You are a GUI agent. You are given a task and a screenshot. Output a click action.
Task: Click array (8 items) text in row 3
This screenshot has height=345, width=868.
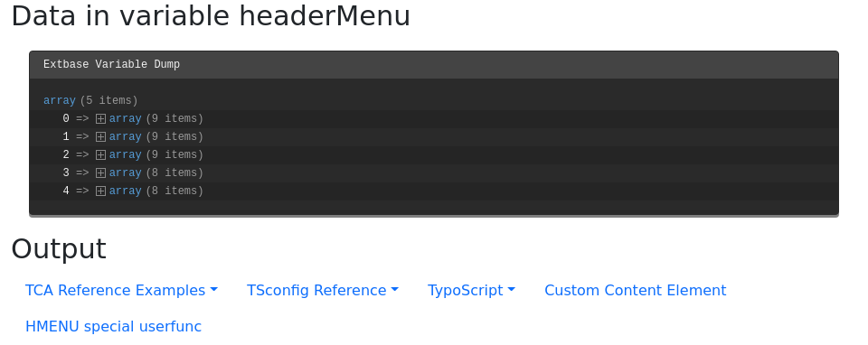(x=156, y=173)
